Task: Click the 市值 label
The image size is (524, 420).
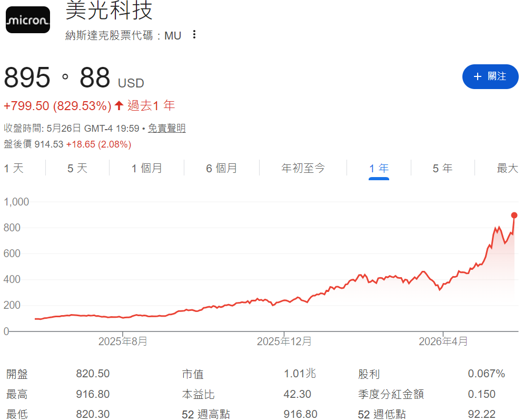Action: click(x=193, y=374)
